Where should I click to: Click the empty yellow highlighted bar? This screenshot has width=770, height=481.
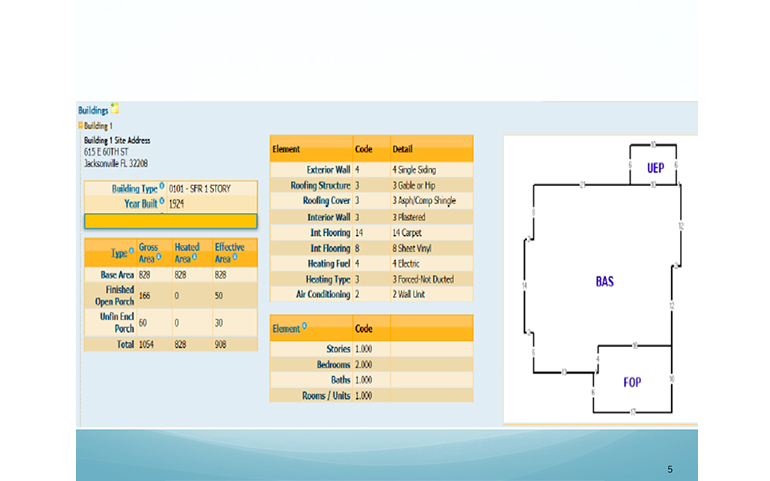tap(170, 221)
